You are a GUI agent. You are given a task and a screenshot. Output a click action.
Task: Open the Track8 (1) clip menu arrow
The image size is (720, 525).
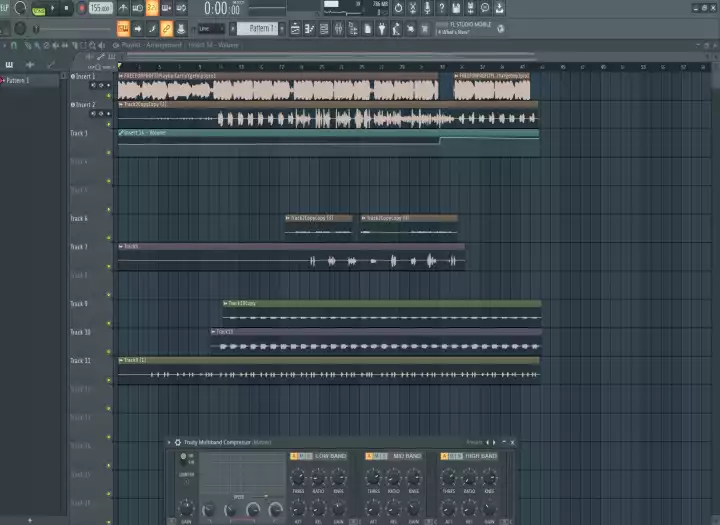121,361
